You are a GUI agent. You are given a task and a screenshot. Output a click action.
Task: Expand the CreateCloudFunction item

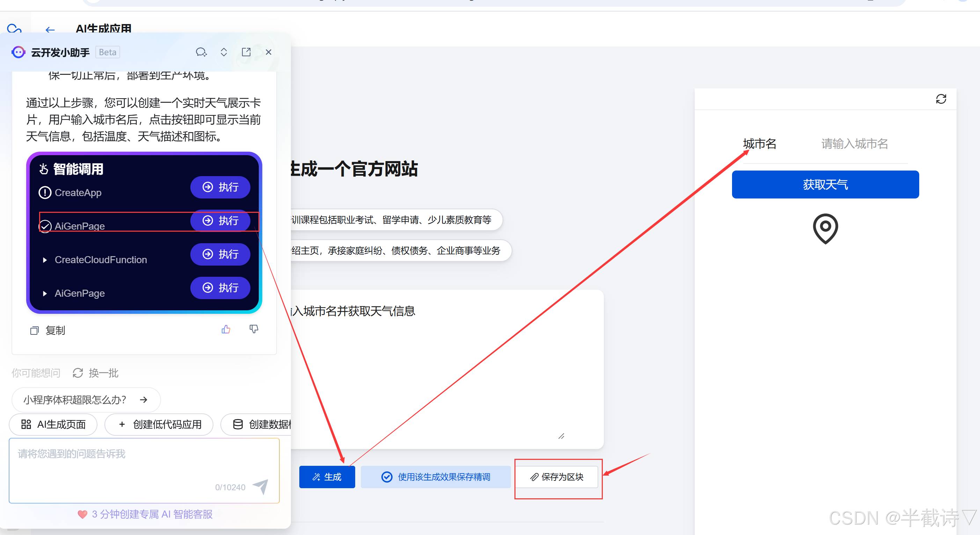click(x=45, y=260)
